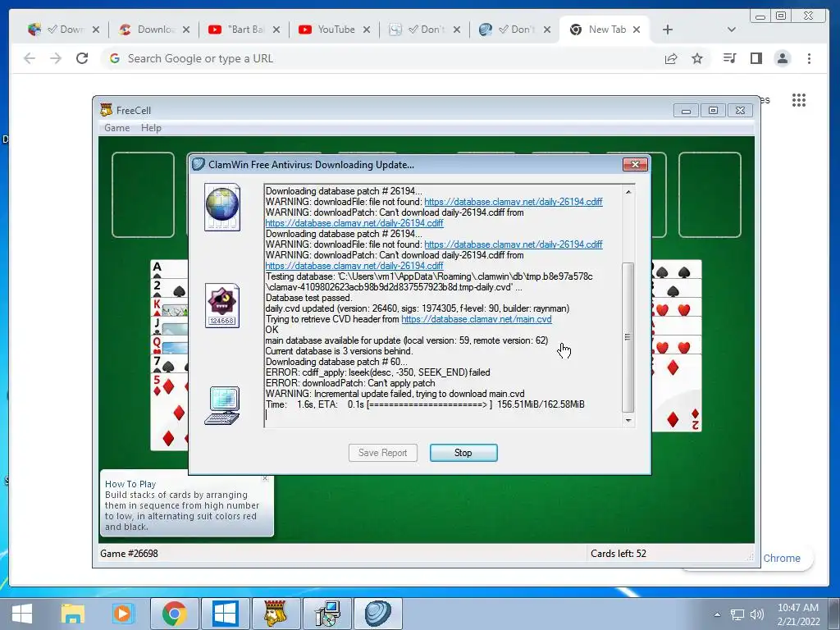Click the ClamWin title bar shield icon
This screenshot has width=840, height=630.
[x=199, y=164]
